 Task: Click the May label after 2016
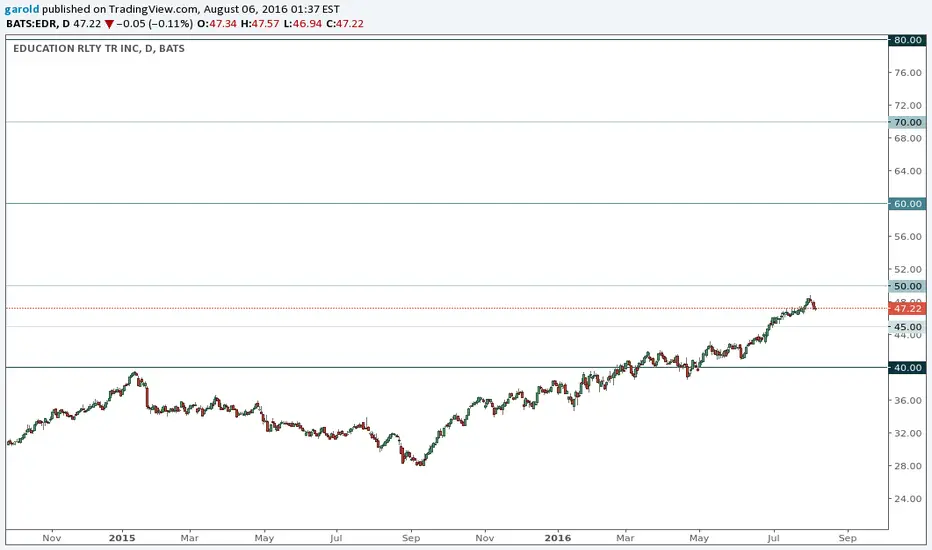(699, 538)
